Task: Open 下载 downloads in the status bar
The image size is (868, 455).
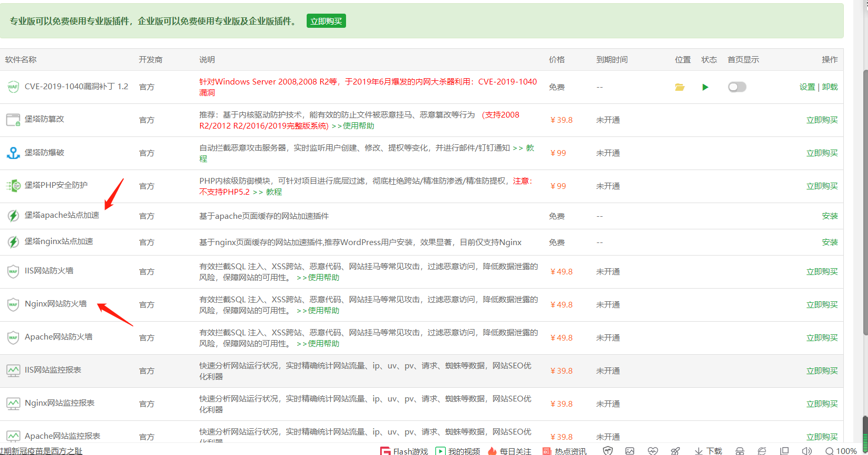Action: (708, 451)
